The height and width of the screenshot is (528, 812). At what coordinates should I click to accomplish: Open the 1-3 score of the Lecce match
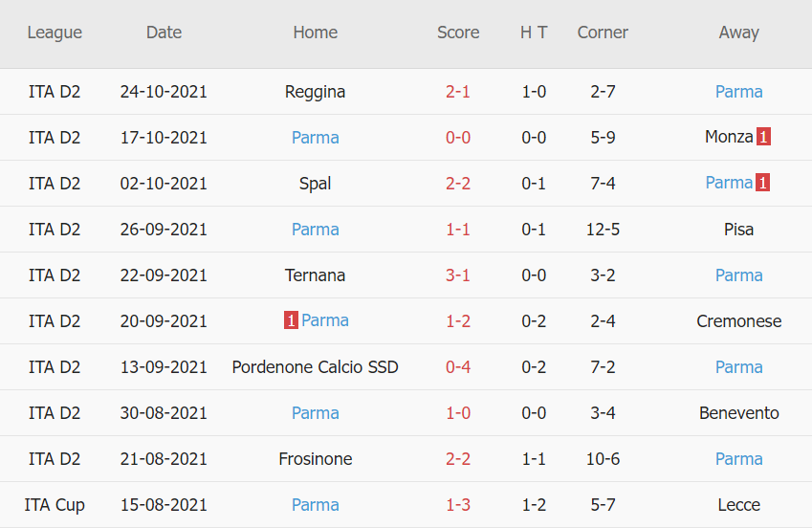[x=458, y=505]
